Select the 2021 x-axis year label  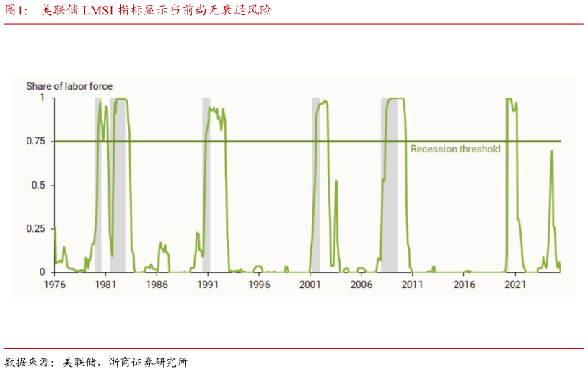tap(514, 285)
